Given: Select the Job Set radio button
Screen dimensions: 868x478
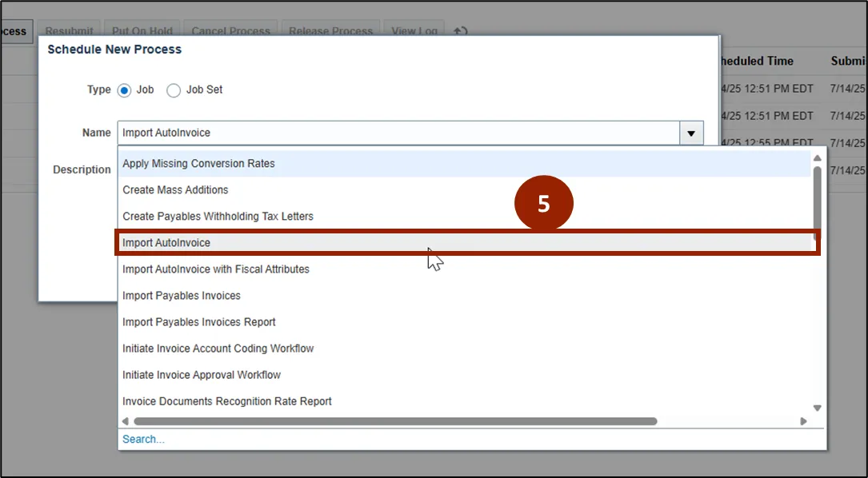Looking at the screenshot, I should (x=174, y=90).
